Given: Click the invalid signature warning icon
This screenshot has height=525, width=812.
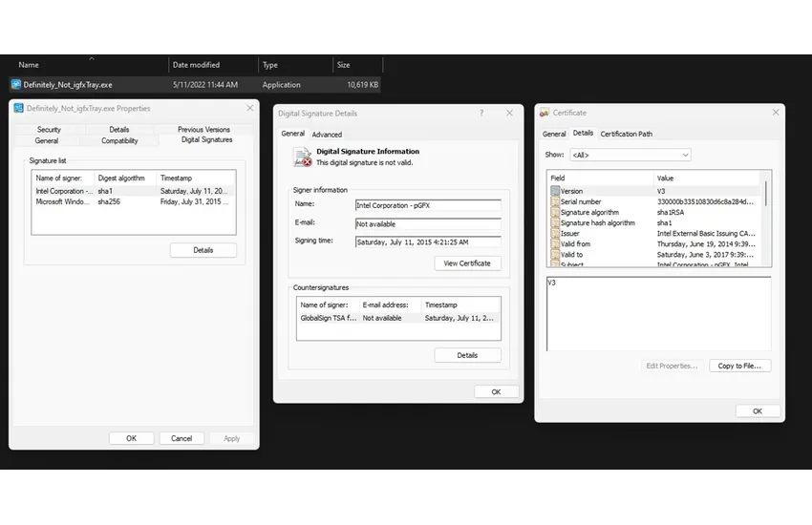Looking at the screenshot, I should click(303, 157).
